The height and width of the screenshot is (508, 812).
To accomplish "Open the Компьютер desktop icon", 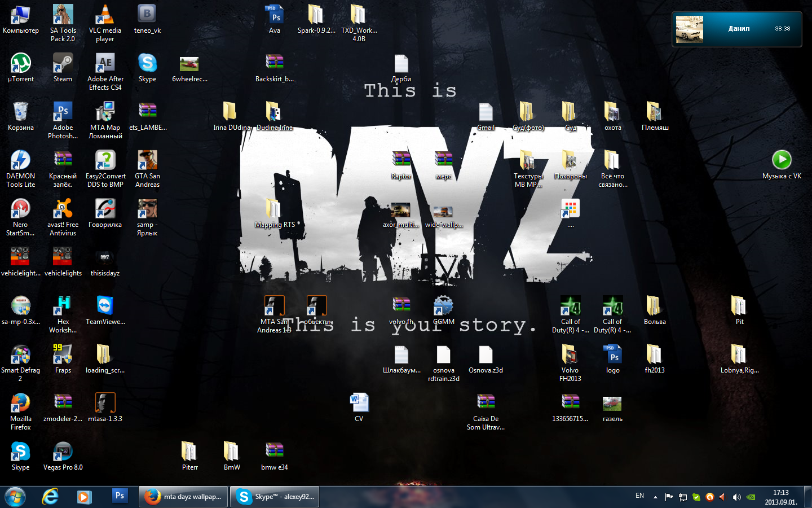I will [x=21, y=20].
